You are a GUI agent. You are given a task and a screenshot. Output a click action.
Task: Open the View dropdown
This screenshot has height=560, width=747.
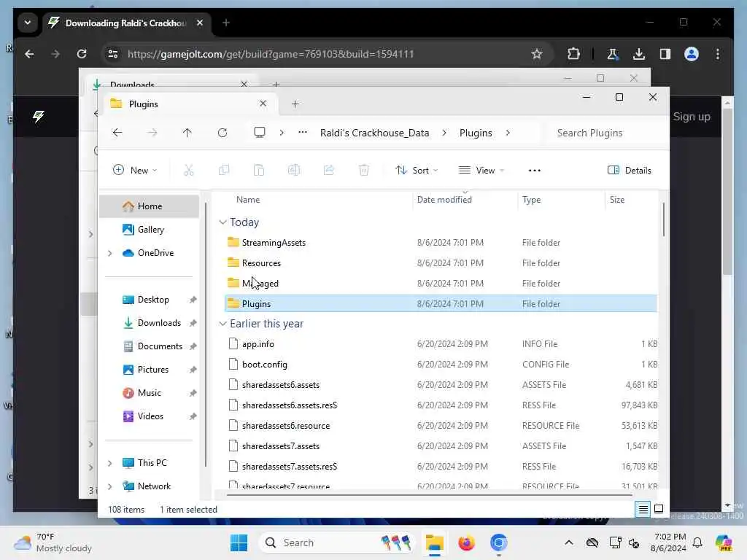481,170
